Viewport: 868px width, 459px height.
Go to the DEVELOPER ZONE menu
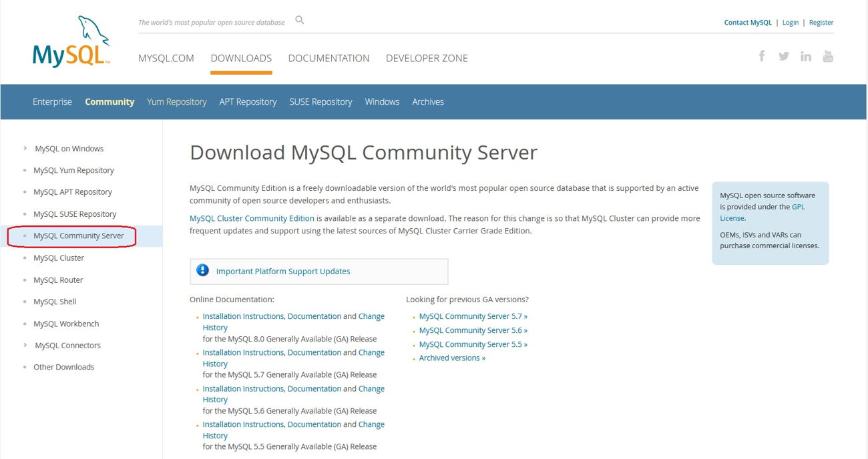pyautogui.click(x=427, y=58)
